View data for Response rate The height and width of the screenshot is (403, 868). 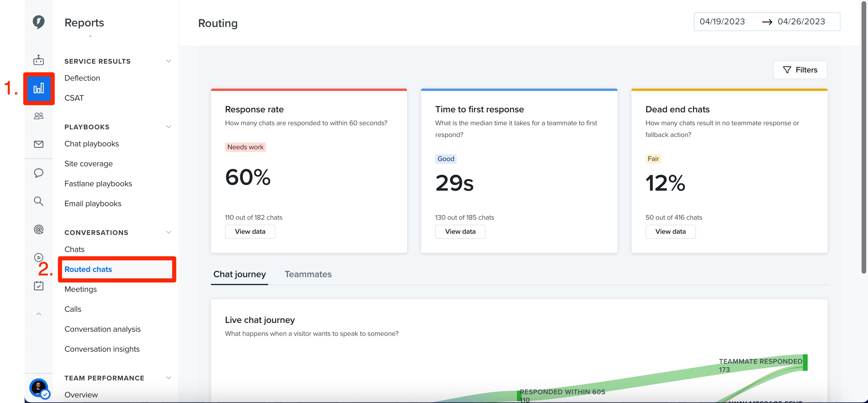[250, 232]
